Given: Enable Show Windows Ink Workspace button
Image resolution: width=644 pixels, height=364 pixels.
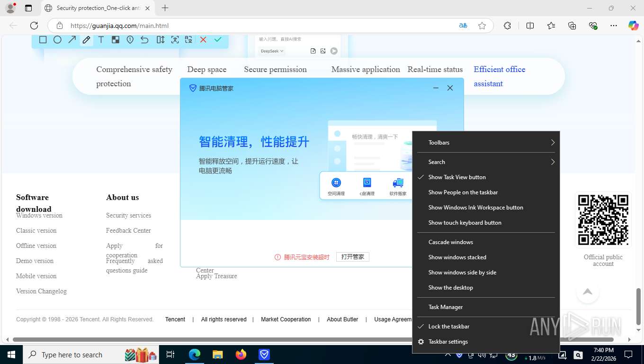Looking at the screenshot, I should click(x=486, y=208).
